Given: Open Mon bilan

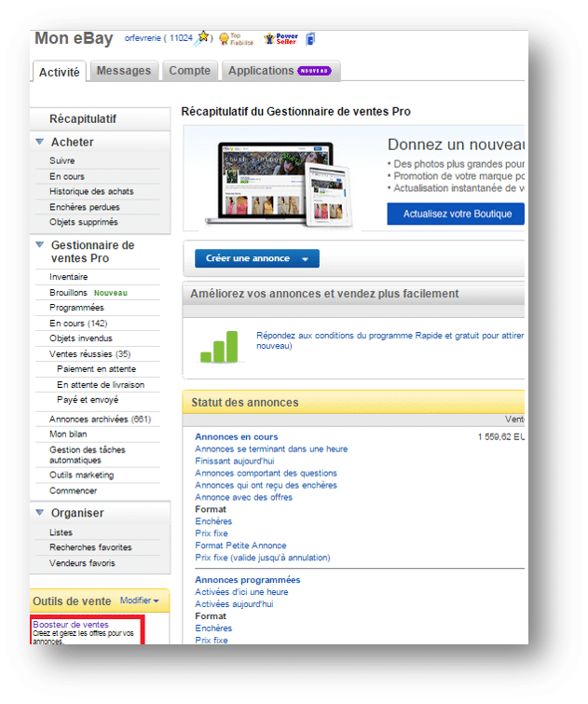Looking at the screenshot, I should pos(68,435).
